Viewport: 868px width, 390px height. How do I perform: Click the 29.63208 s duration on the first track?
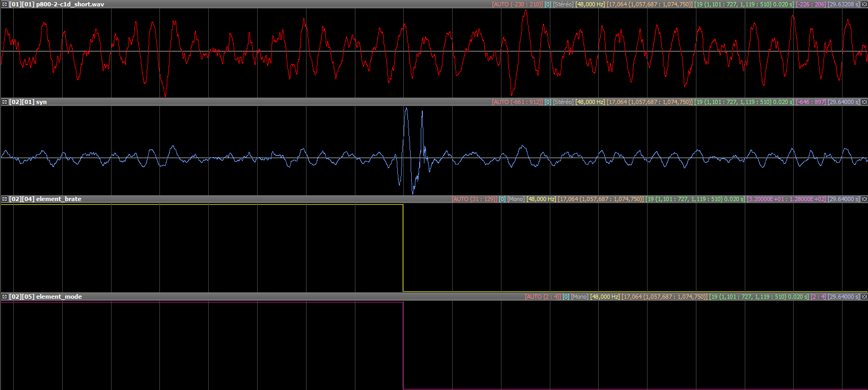(844, 4)
